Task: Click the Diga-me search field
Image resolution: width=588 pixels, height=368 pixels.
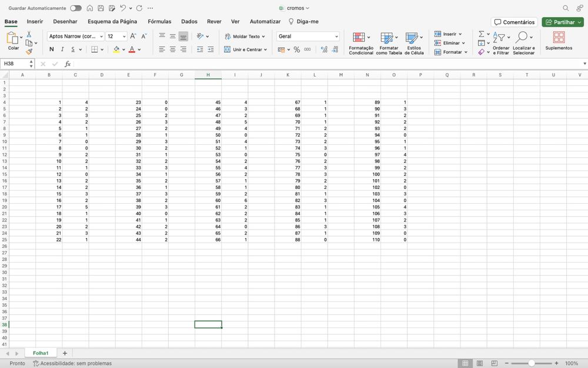Action: click(304, 21)
